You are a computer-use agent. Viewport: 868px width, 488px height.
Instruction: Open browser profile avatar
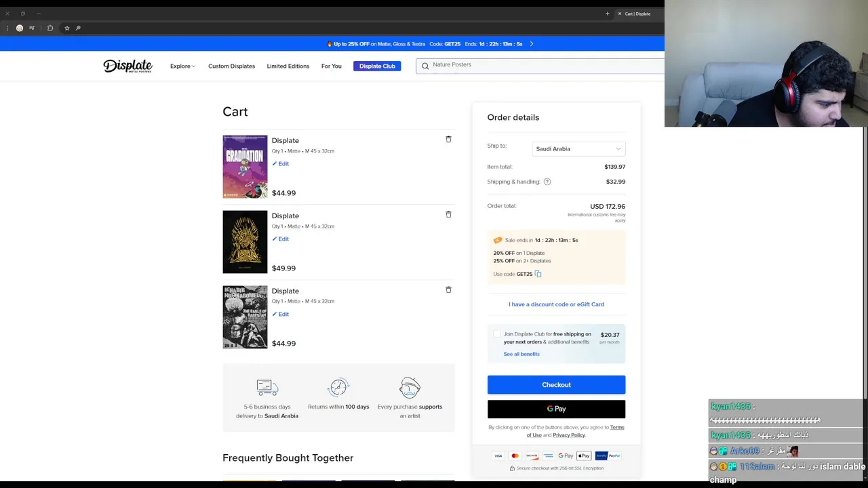click(20, 28)
